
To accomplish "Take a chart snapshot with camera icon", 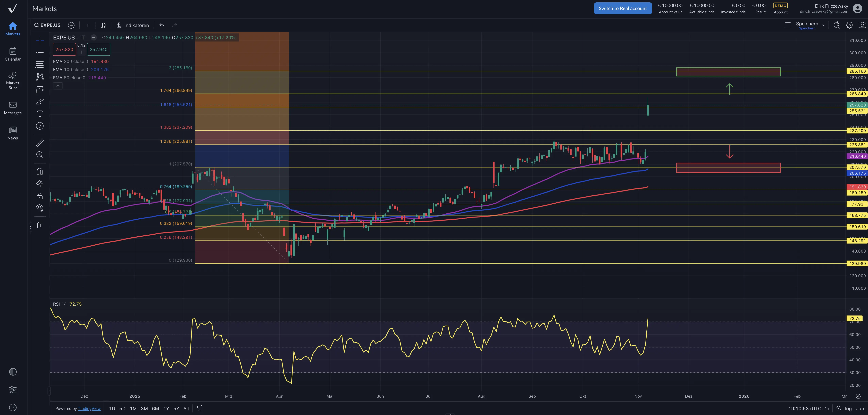I will pos(862,25).
